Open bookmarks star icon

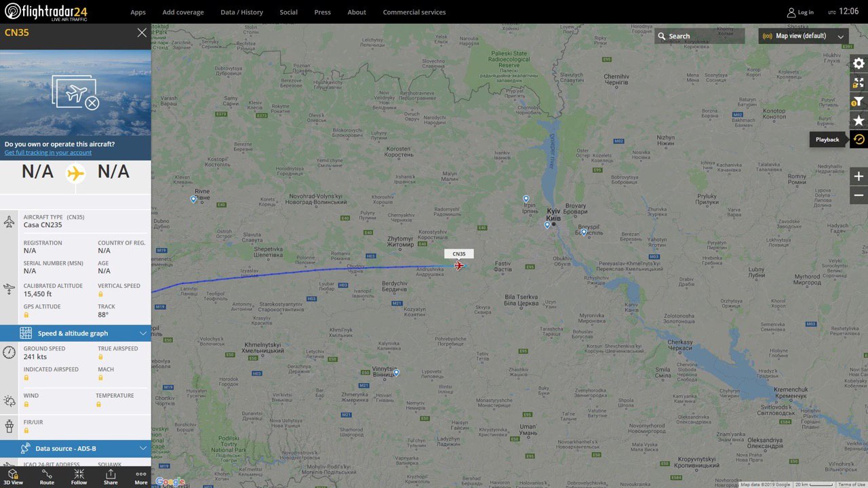coord(859,121)
